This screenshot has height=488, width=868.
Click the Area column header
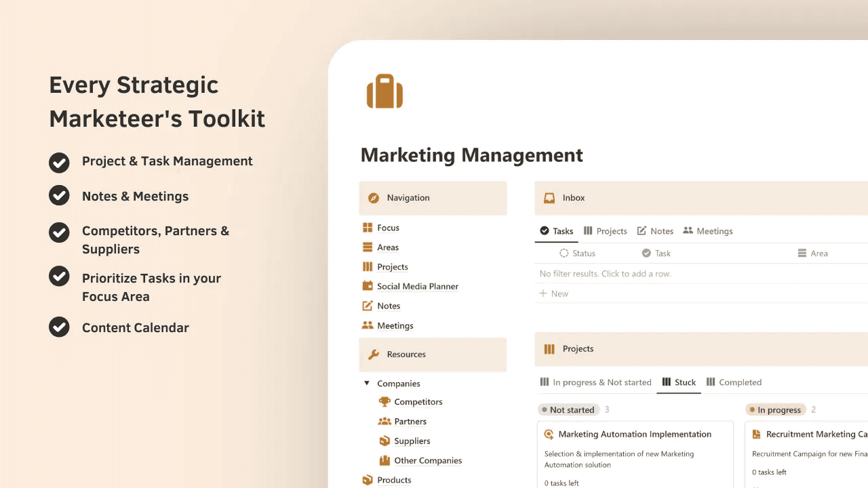pos(812,253)
